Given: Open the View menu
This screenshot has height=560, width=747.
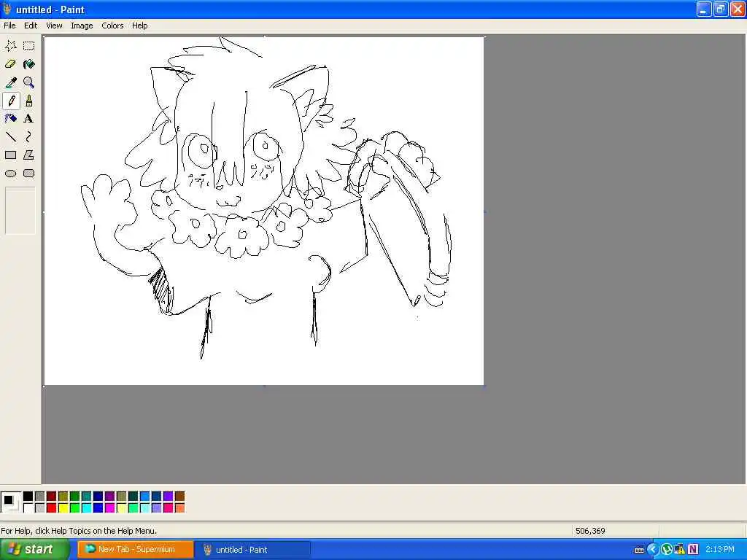Looking at the screenshot, I should [54, 26].
